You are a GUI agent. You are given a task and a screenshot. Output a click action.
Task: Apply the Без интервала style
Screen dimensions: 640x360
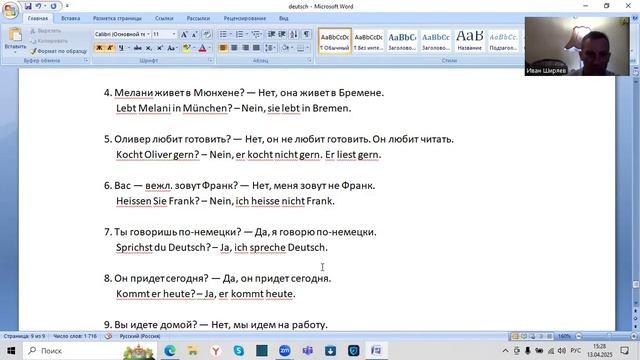(x=368, y=41)
